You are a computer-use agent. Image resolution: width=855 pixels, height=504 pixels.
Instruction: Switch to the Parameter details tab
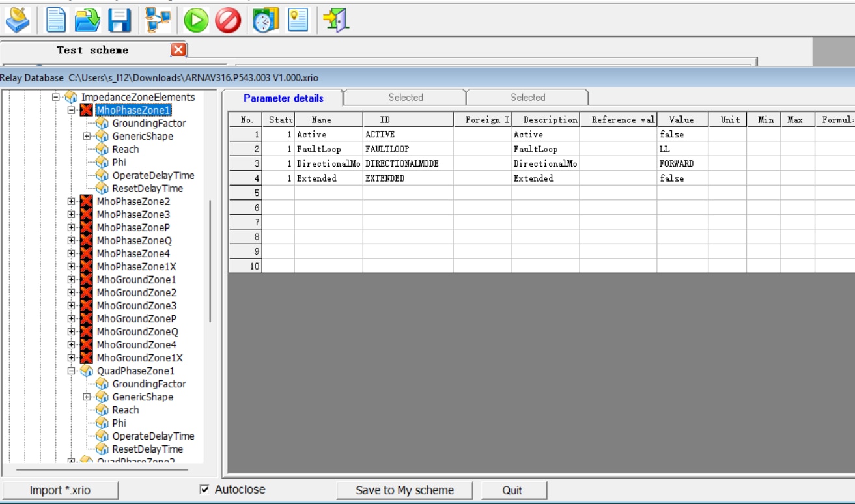(283, 98)
